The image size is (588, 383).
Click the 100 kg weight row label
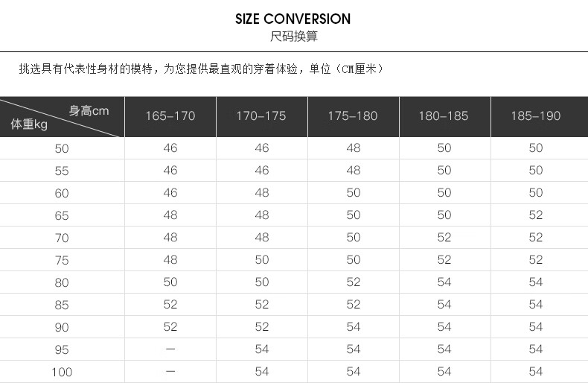pyautogui.click(x=62, y=372)
